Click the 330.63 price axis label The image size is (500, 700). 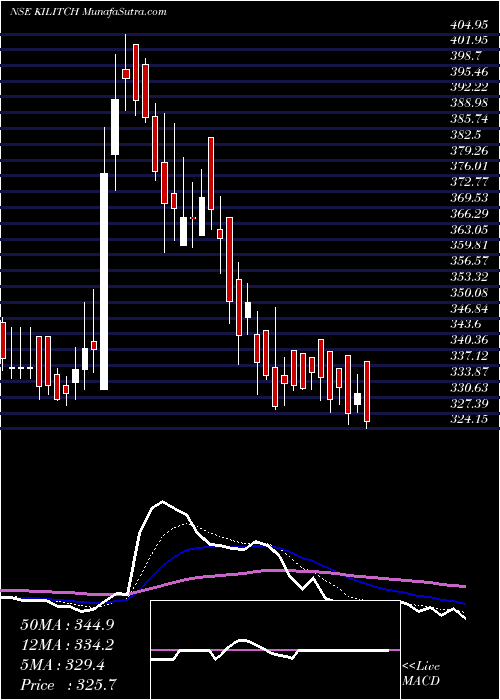pos(470,387)
